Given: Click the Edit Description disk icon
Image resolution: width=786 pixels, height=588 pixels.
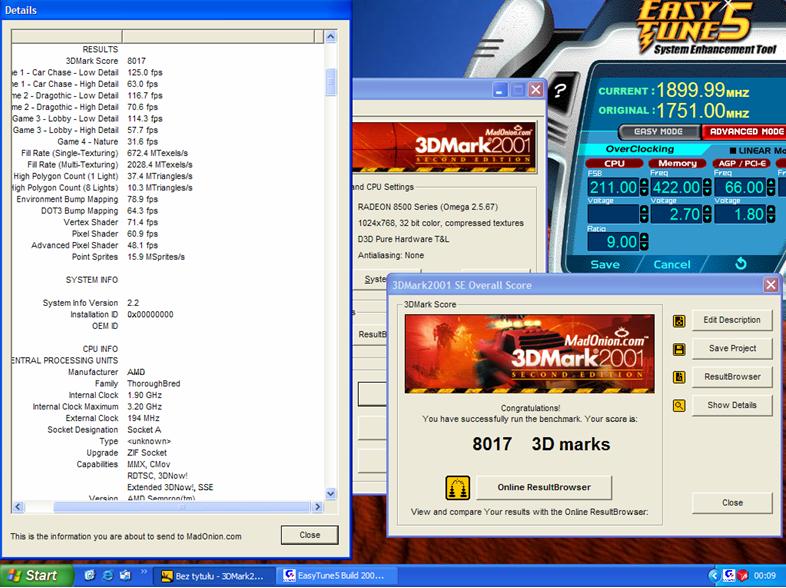Looking at the screenshot, I should tap(679, 321).
